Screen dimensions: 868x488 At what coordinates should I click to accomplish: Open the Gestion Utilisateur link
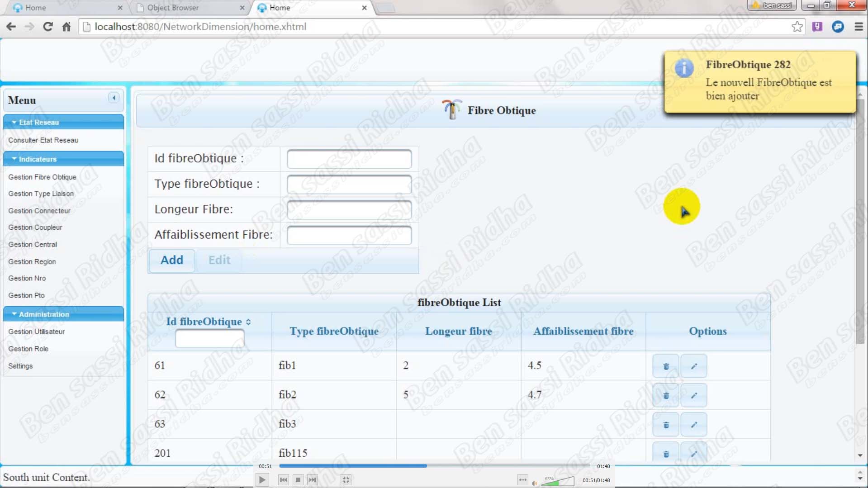point(37,332)
